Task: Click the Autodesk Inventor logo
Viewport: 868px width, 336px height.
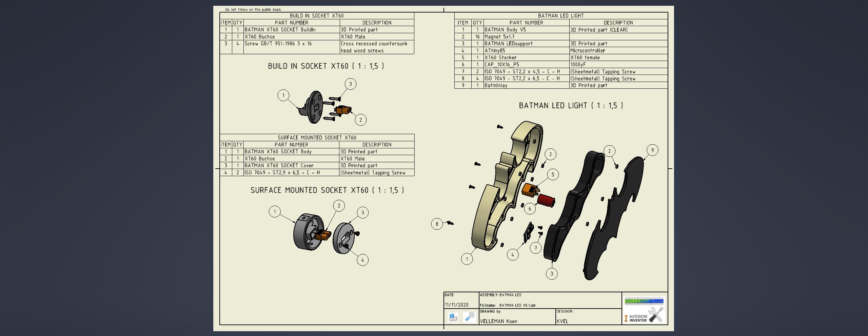Action: pos(636,318)
